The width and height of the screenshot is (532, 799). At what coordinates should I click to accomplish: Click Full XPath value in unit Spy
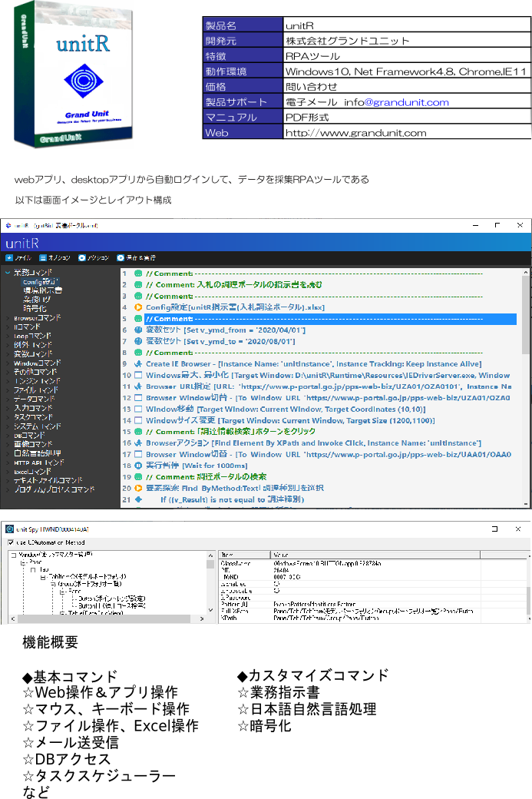373,611
